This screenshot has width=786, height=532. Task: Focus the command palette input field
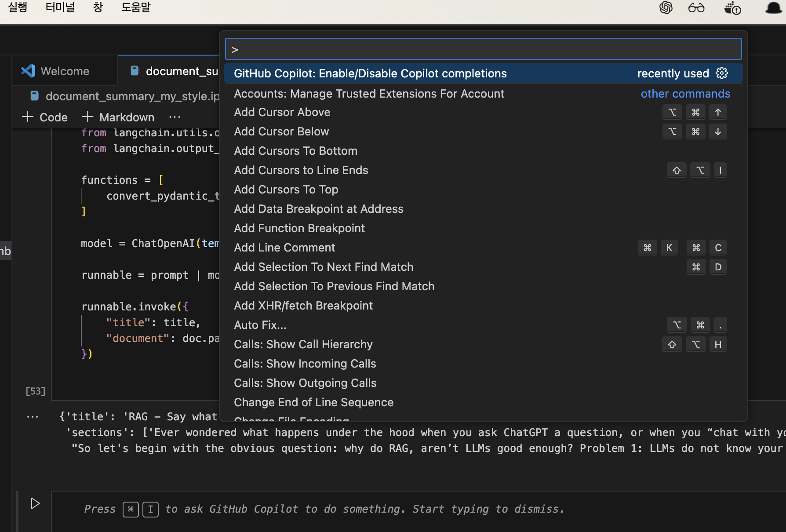point(484,49)
